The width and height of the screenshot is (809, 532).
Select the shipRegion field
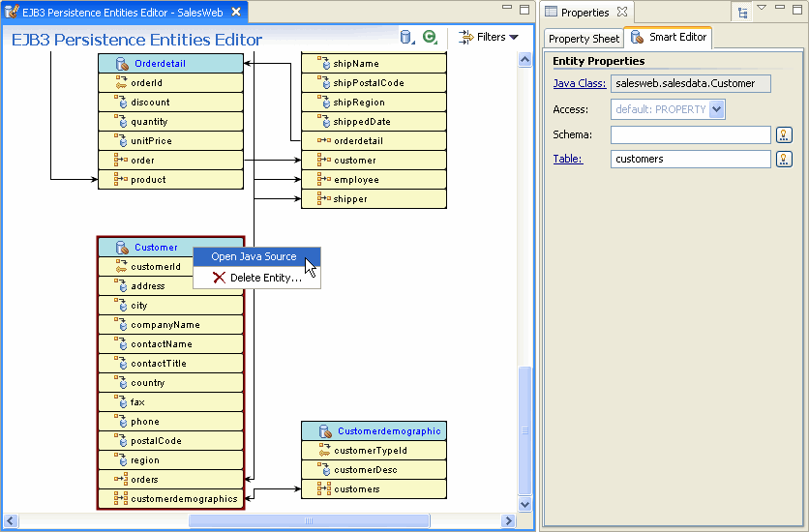(375, 103)
